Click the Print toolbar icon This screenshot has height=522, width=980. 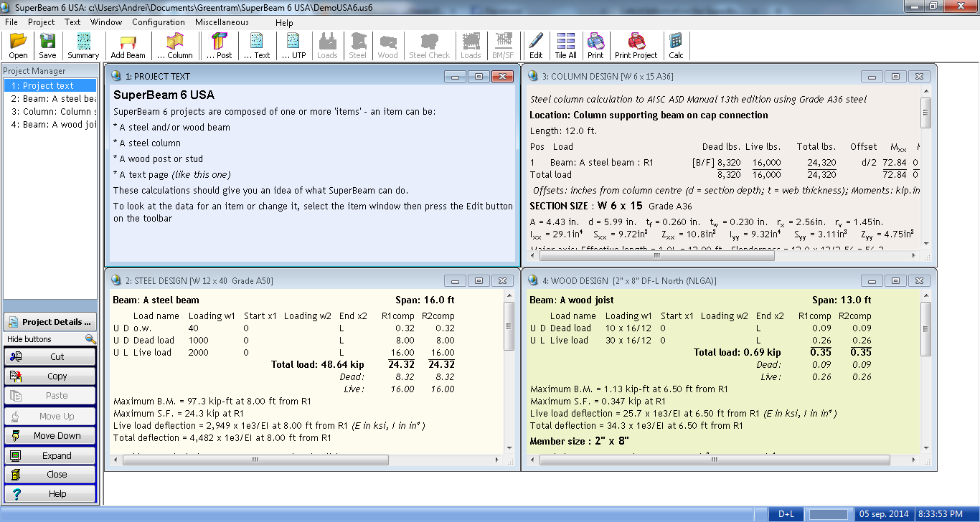595,45
